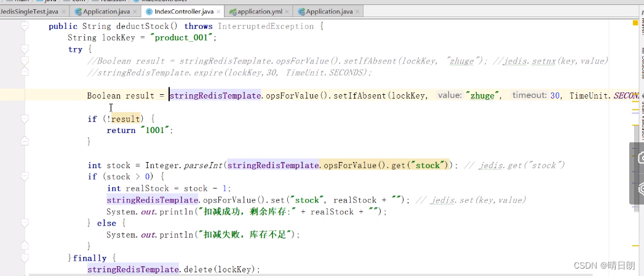Click the "product_001" string literal
This screenshot has height=276, width=644.
point(182,38)
